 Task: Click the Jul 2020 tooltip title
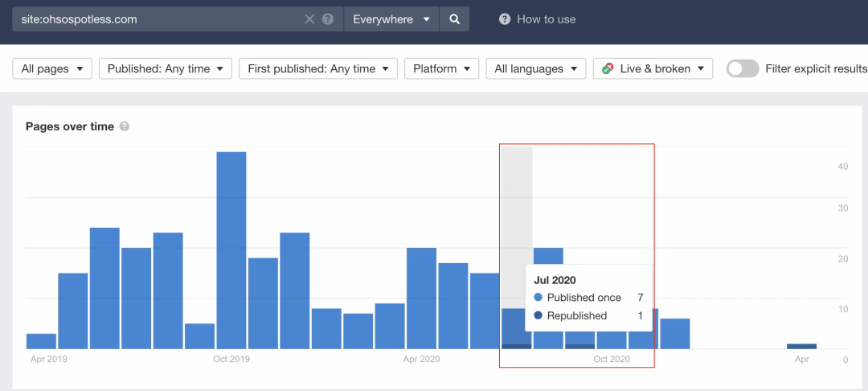click(x=555, y=280)
